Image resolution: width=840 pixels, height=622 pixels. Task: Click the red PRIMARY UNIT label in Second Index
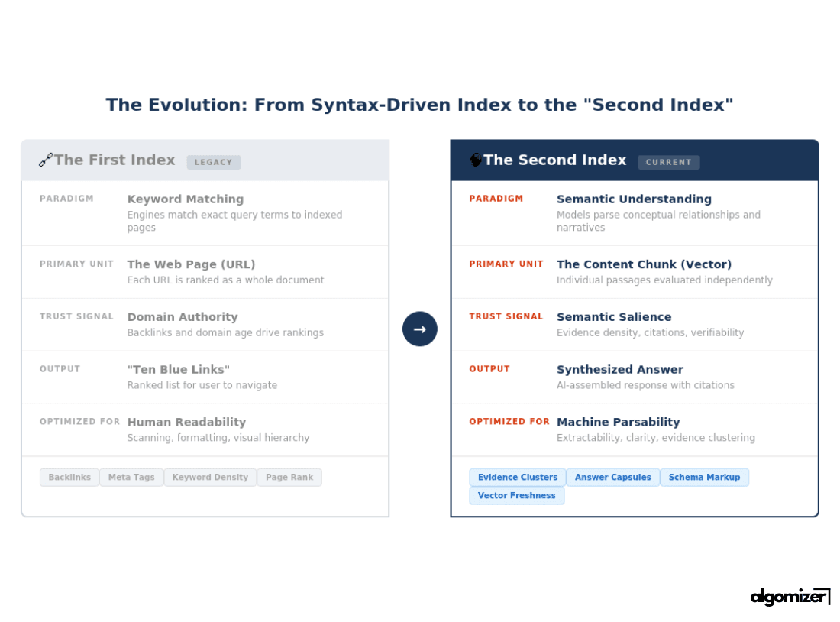[506, 264]
